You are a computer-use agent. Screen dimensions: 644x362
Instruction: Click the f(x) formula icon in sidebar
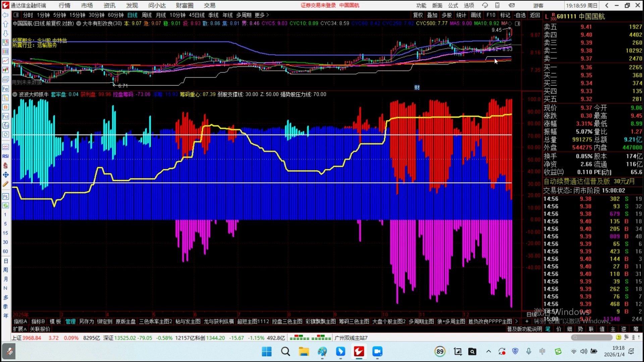[x=5, y=125]
